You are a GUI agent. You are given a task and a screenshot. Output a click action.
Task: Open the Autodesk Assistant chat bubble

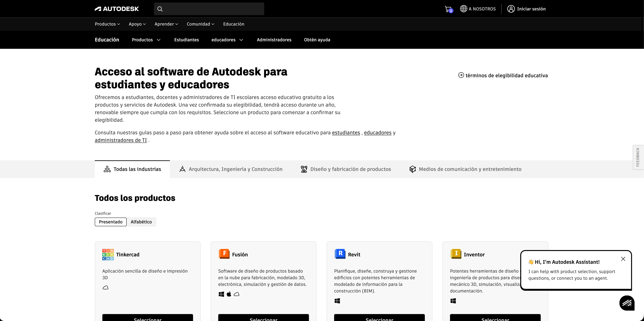627,303
